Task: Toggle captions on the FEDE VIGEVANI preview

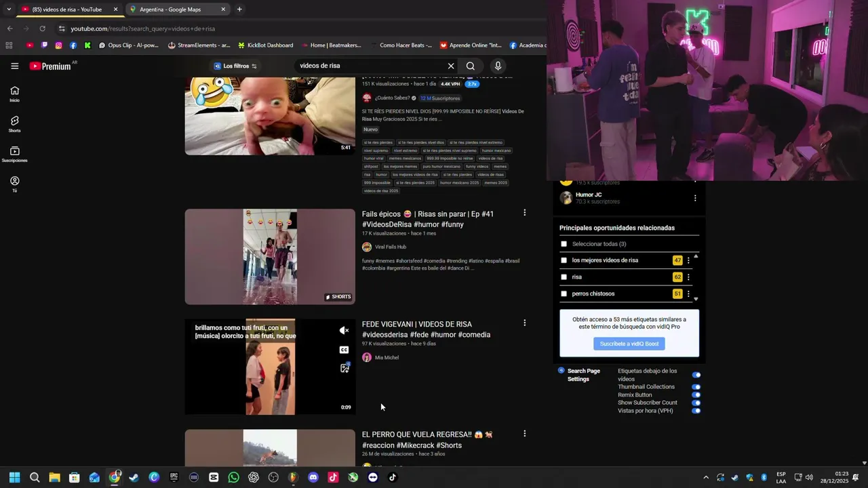Action: tap(344, 350)
